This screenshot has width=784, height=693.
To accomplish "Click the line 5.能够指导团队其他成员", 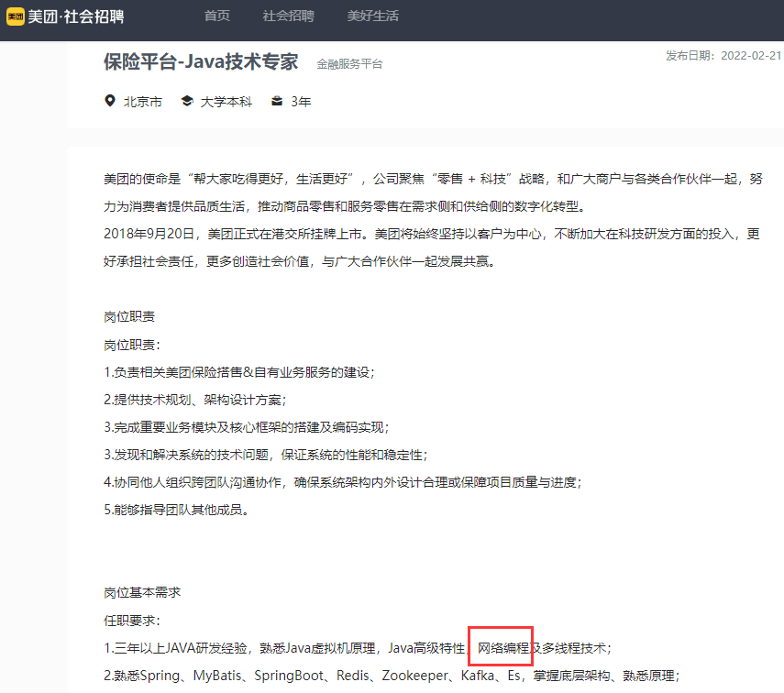I will click(176, 510).
